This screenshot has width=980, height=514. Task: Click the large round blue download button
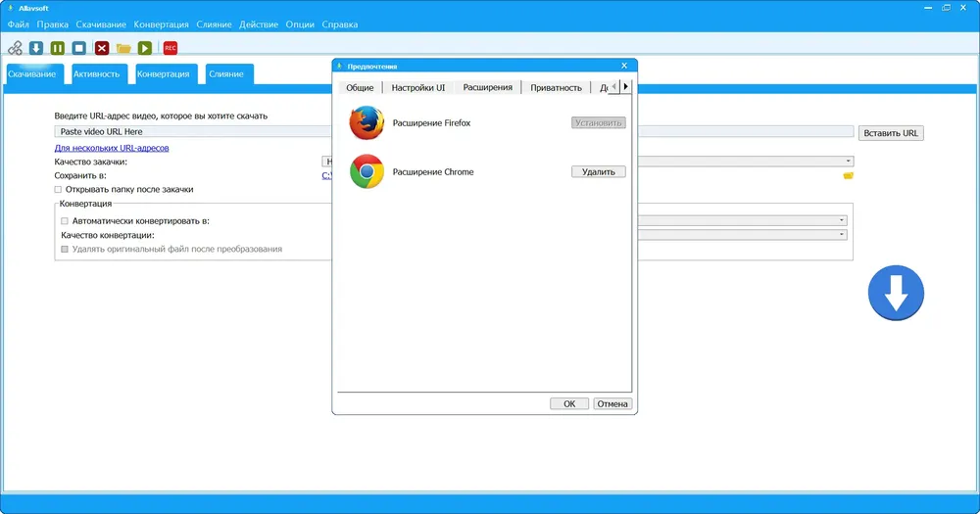(896, 293)
